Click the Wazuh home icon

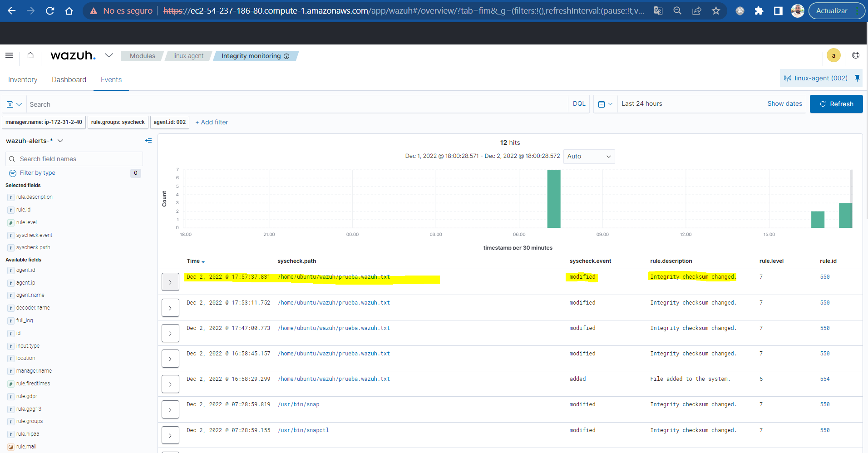click(30, 55)
